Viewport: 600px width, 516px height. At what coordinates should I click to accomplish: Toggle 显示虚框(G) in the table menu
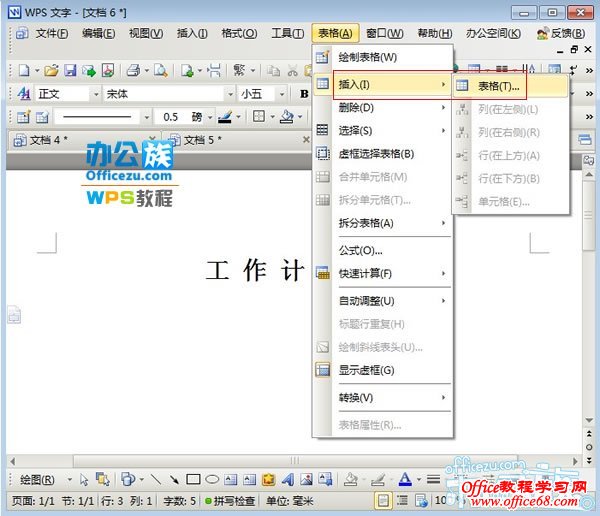(x=366, y=370)
